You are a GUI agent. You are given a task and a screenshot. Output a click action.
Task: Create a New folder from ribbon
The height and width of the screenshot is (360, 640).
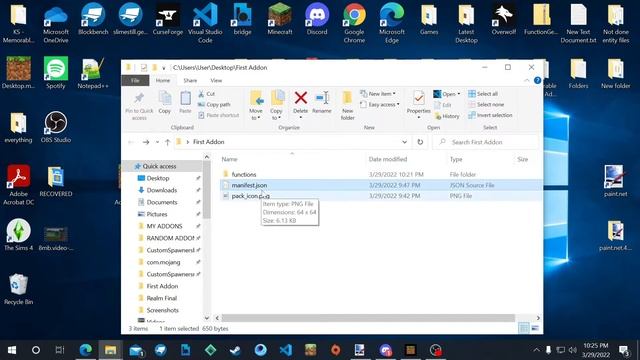347,105
